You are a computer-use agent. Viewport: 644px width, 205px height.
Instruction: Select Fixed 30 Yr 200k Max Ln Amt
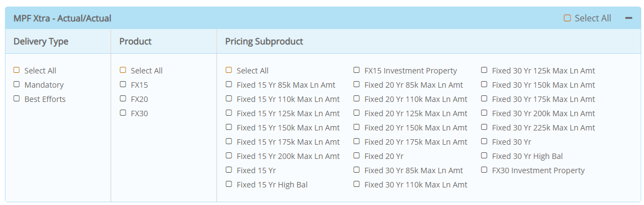click(484, 113)
